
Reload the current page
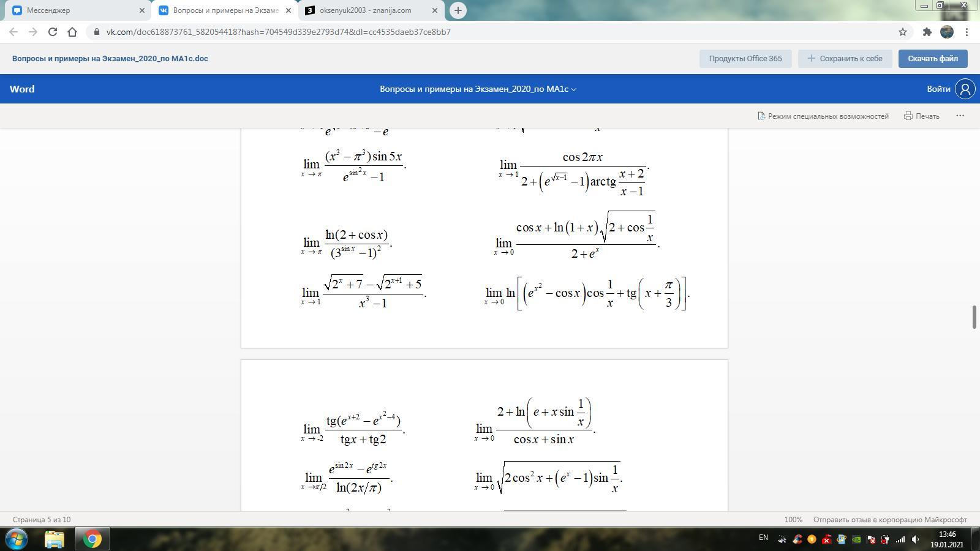53,32
